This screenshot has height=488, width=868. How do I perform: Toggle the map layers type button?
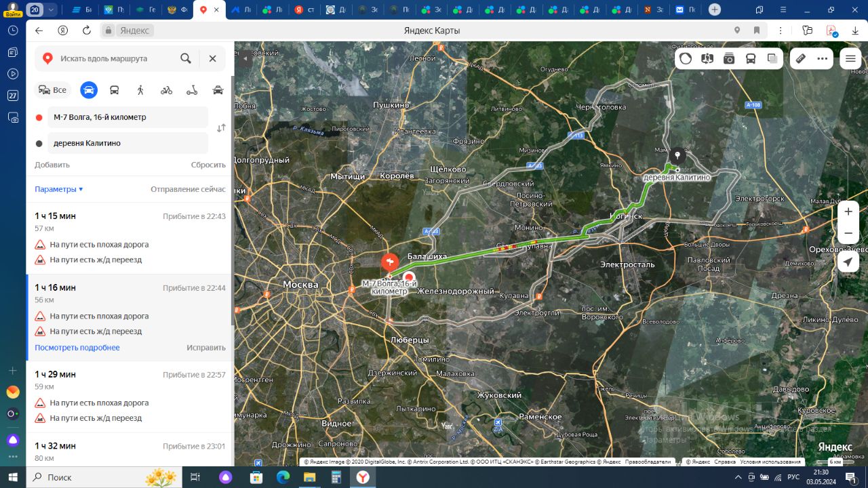[772, 58]
